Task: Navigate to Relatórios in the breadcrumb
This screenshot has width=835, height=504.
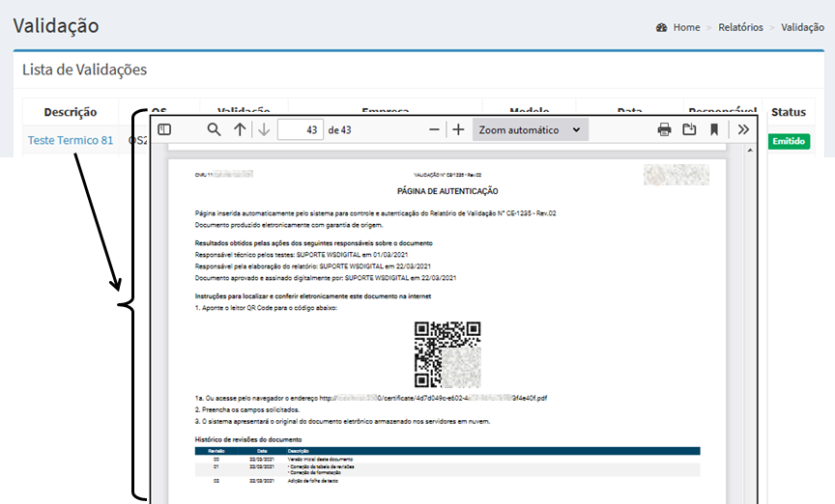Action: point(740,27)
